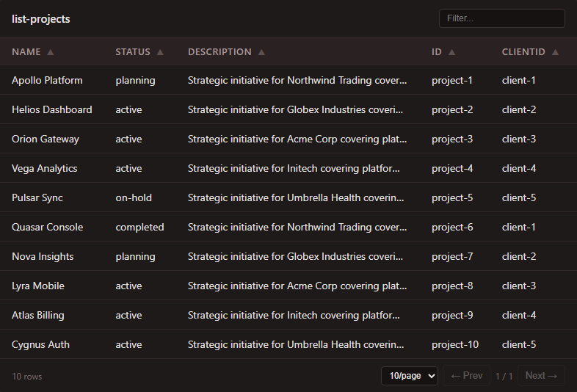Click the project-3 ID cell
Screen dimensions: 577x392
452,139
